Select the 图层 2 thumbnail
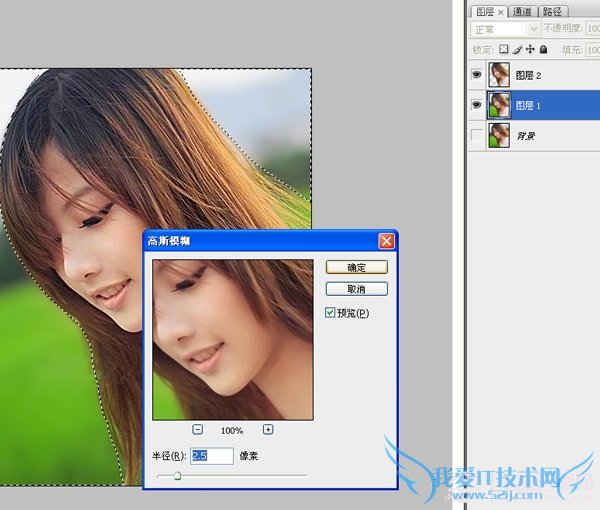 [x=499, y=75]
